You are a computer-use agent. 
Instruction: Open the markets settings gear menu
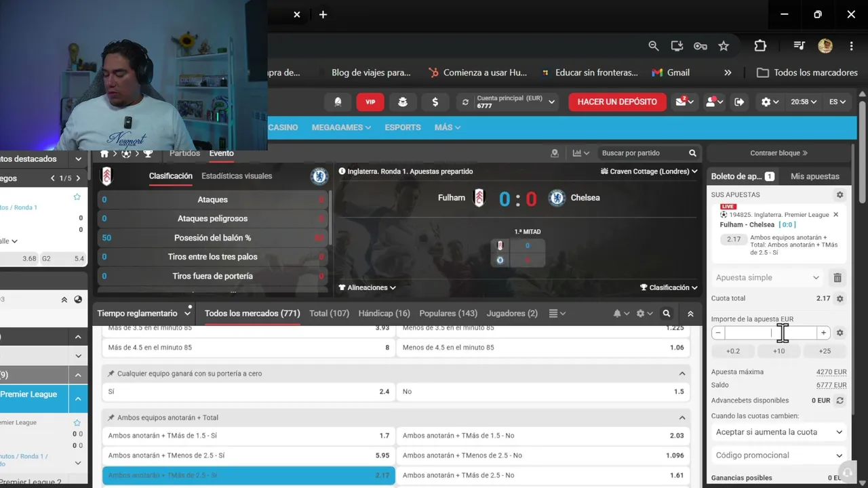[644, 314]
